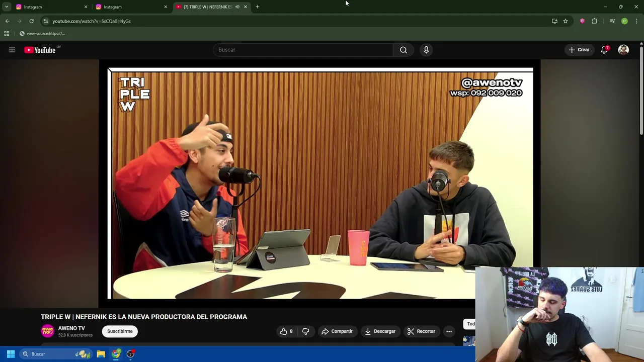Screen dimensions: 644x362
Task: Expand the tab search dropdown arrow
Action: pyautogui.click(x=7, y=7)
